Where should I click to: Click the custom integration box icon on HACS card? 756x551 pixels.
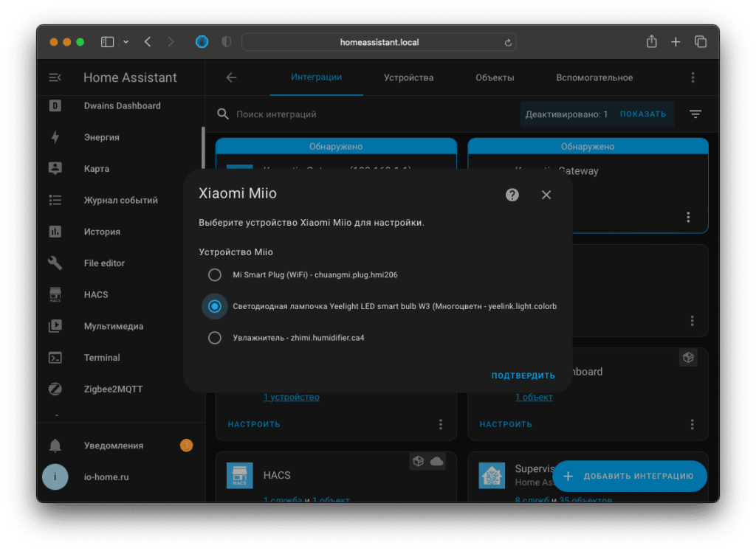tap(418, 462)
